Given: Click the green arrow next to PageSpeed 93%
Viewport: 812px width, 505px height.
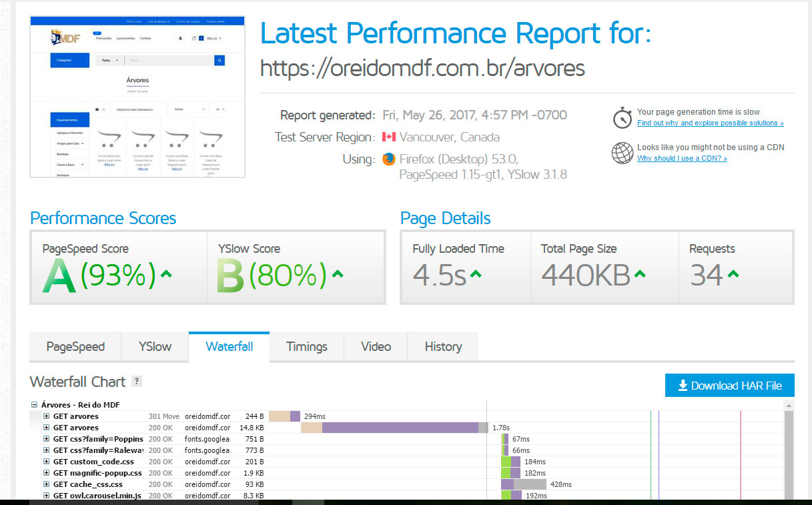Looking at the screenshot, I should [x=166, y=274].
